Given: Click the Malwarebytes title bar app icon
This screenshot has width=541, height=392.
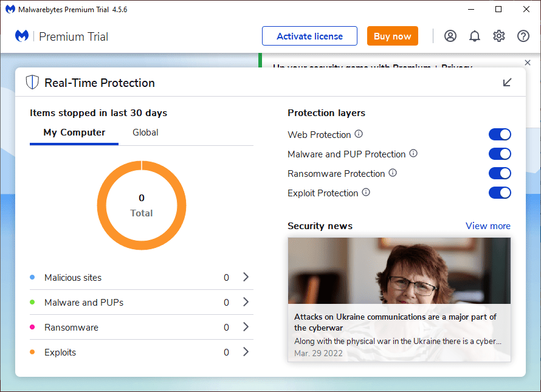Looking at the screenshot, I should point(10,9).
